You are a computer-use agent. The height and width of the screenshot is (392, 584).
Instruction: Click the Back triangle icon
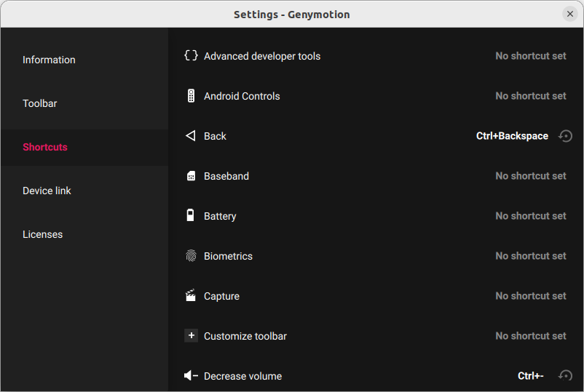[191, 136]
